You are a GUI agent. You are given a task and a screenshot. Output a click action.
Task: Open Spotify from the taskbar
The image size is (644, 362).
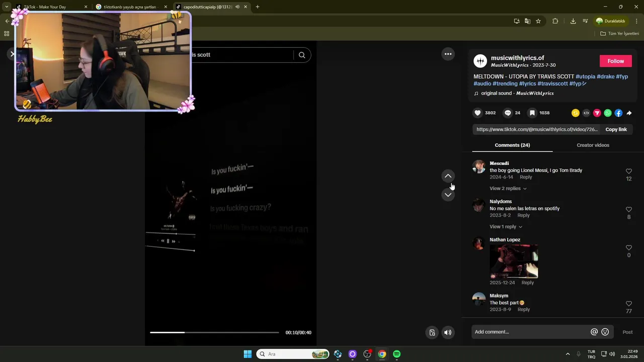[x=396, y=354]
